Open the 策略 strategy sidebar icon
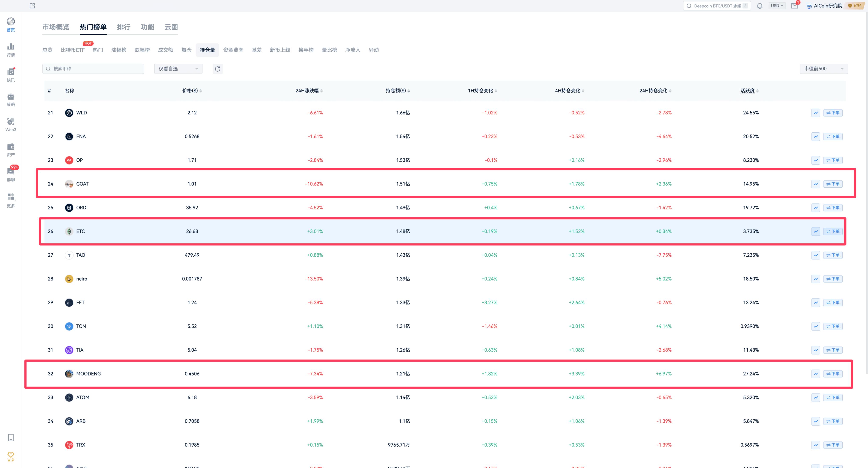868x468 pixels. (11, 100)
